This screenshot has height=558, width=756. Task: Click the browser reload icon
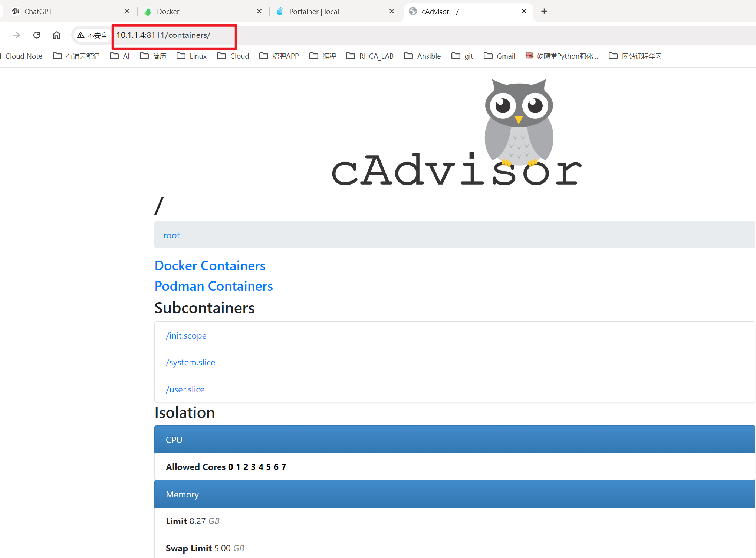(36, 35)
